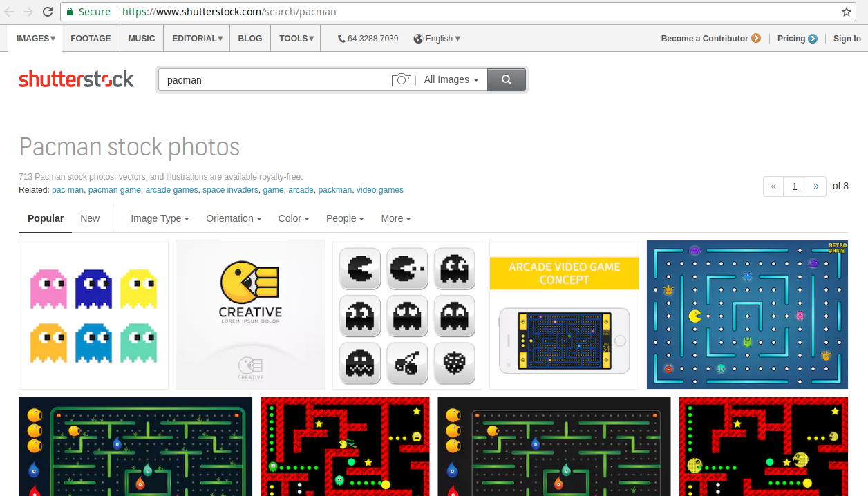868x496 pixels.
Task: Bookmark this page with the star icon
Action: (x=847, y=12)
